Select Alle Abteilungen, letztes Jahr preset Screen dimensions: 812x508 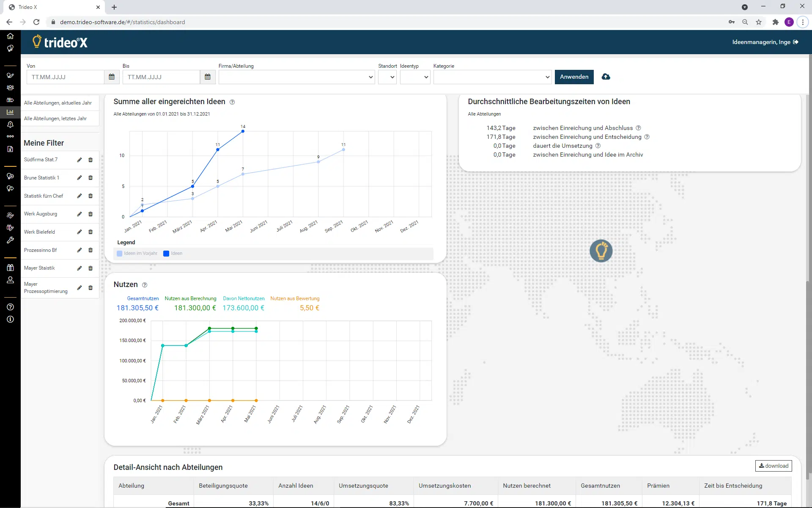click(55, 119)
